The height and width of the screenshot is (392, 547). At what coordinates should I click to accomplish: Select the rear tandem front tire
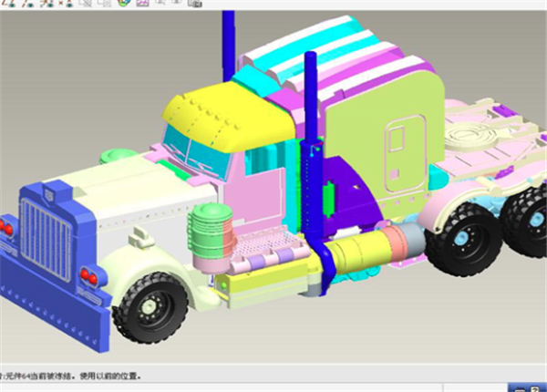point(462,241)
